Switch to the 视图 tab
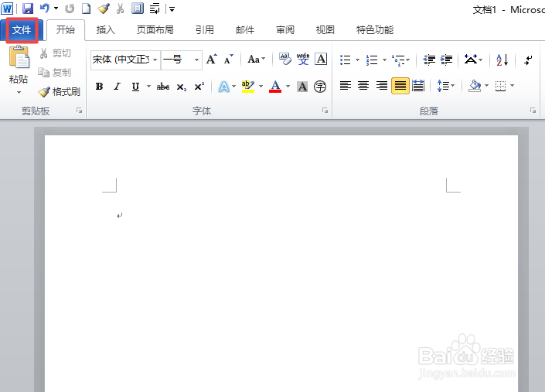 [325, 30]
